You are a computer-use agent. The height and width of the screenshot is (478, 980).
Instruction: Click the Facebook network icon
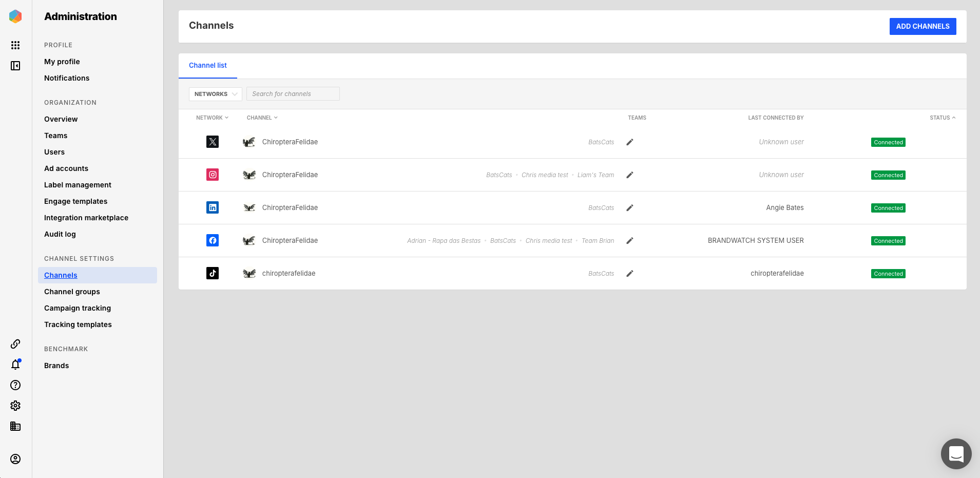tap(213, 240)
